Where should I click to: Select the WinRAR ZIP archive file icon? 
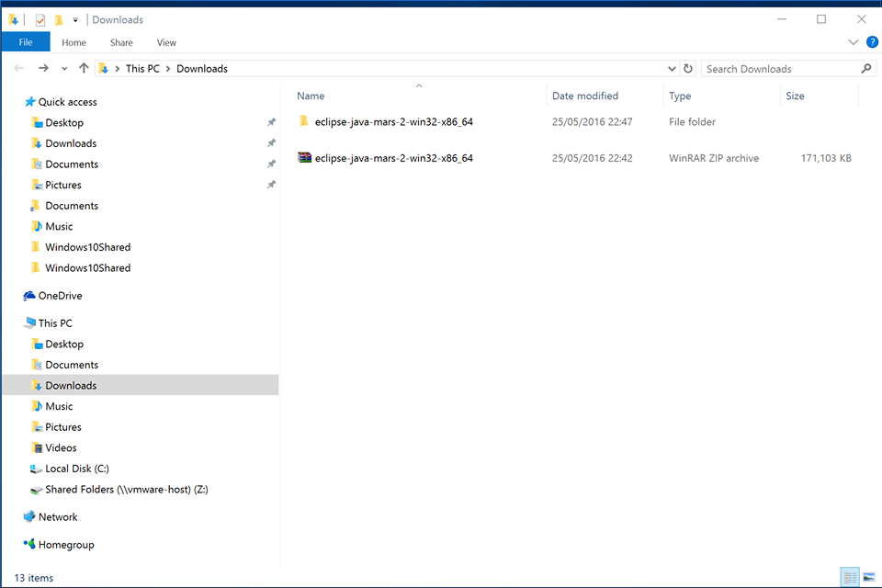click(x=305, y=158)
